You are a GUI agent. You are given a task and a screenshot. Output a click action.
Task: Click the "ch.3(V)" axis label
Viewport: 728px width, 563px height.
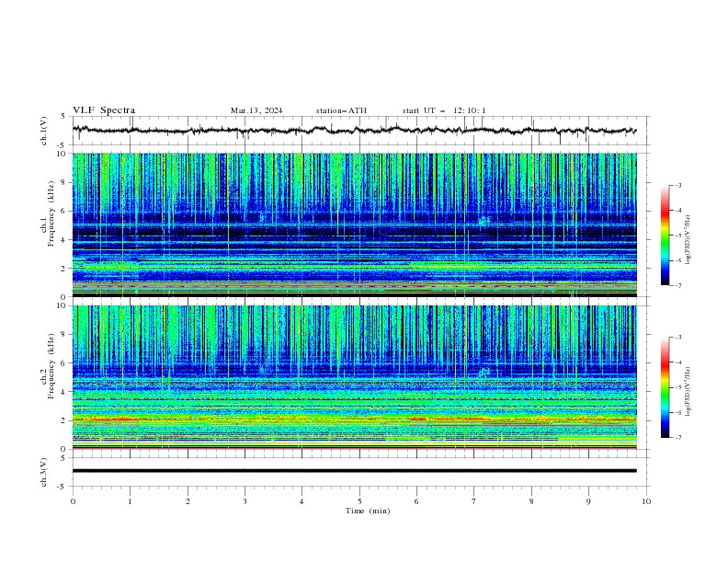[44, 472]
